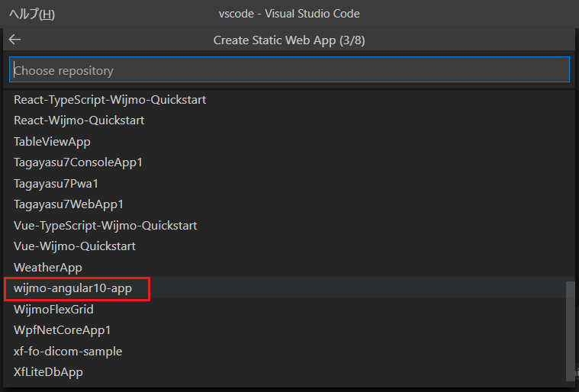Screen dimensions: 579x392
Task: Select the Tagayasu7Pwa1 repository
Action: pos(289,184)
